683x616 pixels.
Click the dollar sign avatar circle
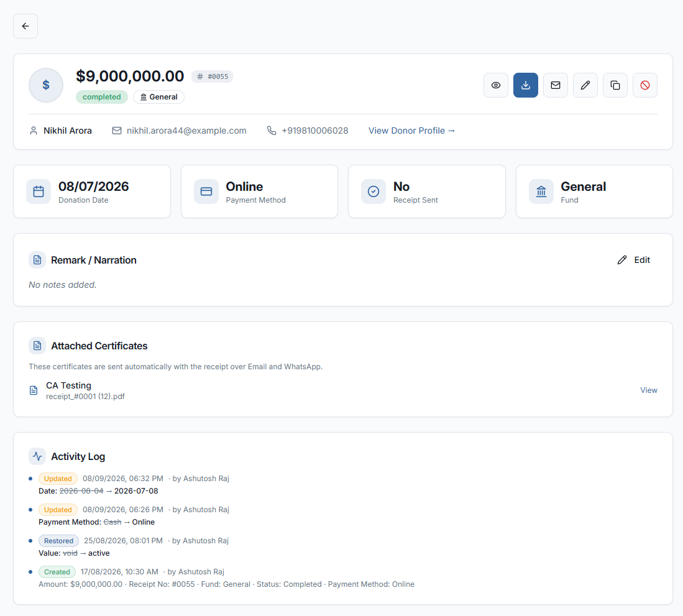pos(46,85)
